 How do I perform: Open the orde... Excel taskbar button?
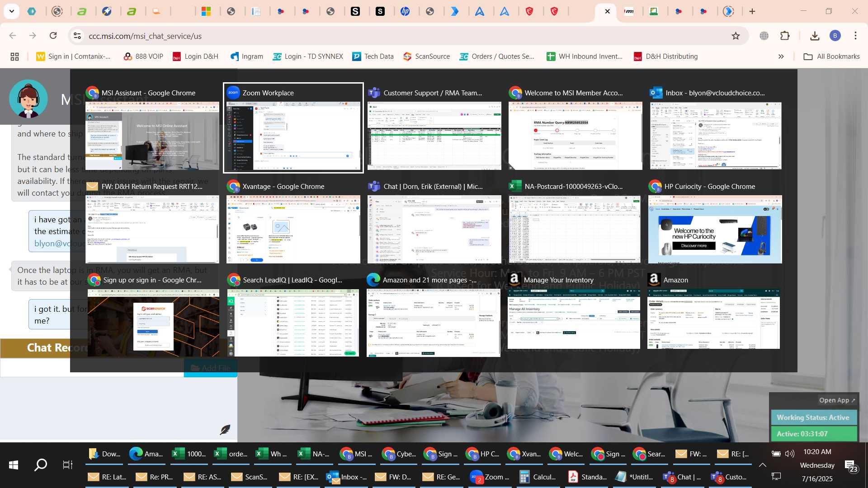pos(231,454)
